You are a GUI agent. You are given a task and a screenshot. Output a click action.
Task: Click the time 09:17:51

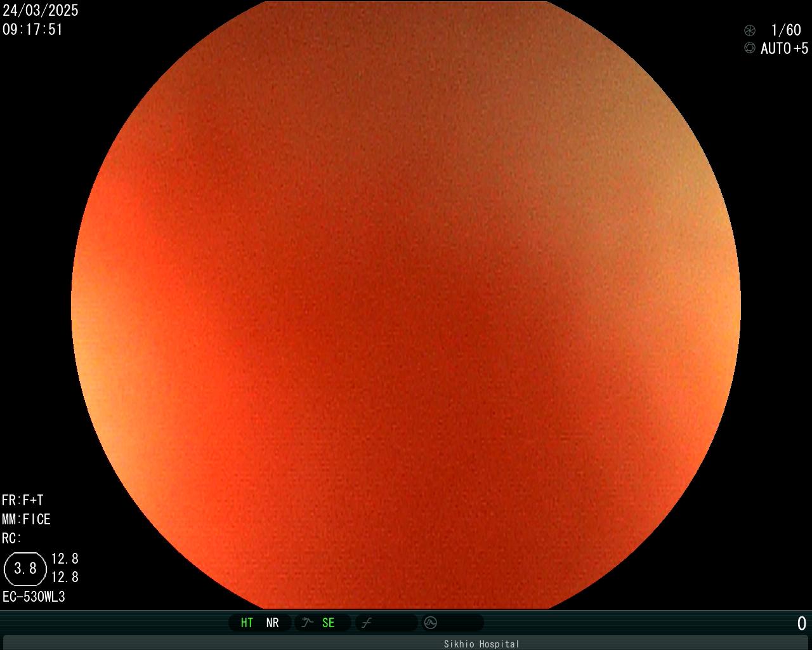coord(33,29)
